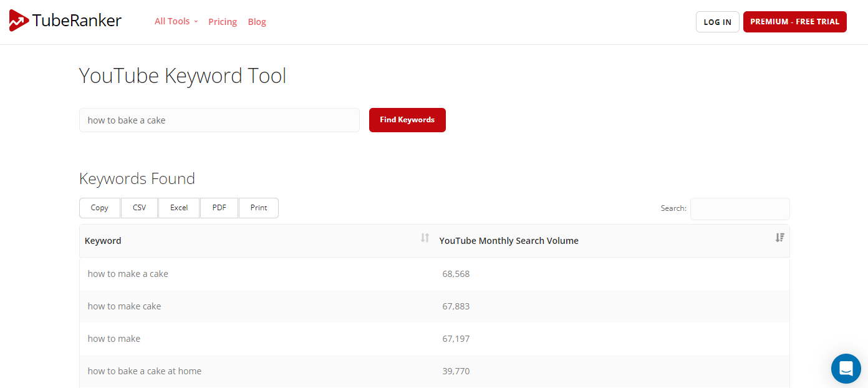Select the 'how to make' keyword row
868x388 pixels.
coord(434,339)
